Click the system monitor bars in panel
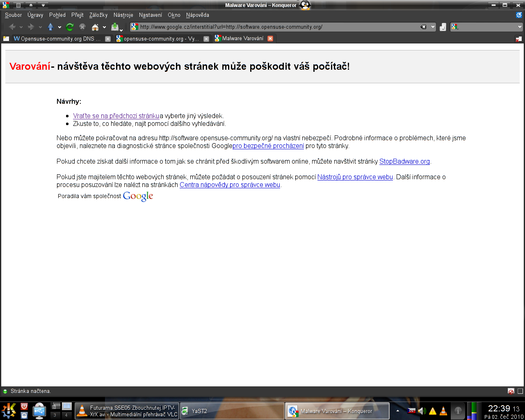The height and width of the screenshot is (420, 525). pyautogui.click(x=474, y=411)
